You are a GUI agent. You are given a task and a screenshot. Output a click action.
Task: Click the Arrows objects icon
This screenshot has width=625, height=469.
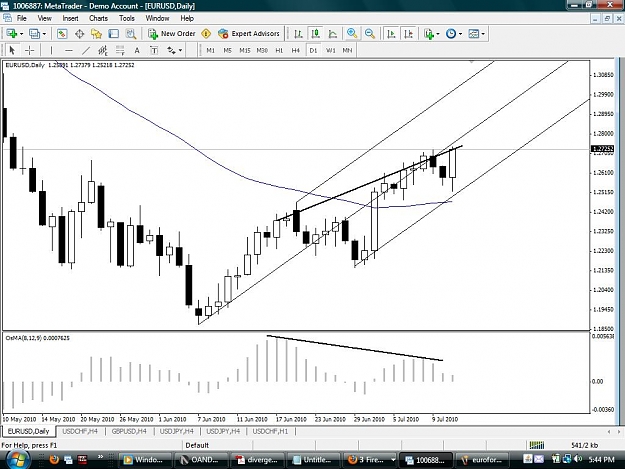click(x=171, y=50)
